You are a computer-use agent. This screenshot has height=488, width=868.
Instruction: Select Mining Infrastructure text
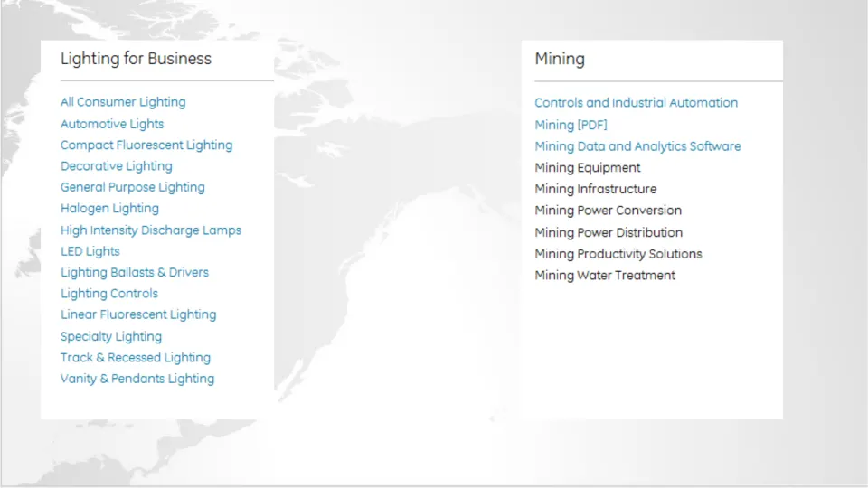pos(596,189)
